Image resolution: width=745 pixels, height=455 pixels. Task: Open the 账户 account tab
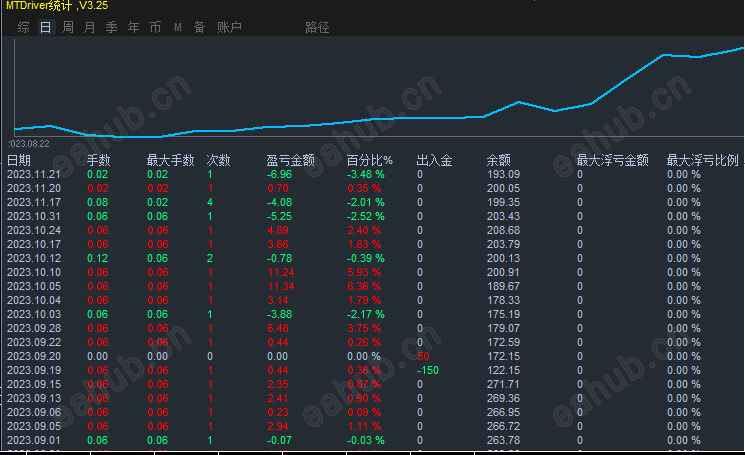click(229, 27)
